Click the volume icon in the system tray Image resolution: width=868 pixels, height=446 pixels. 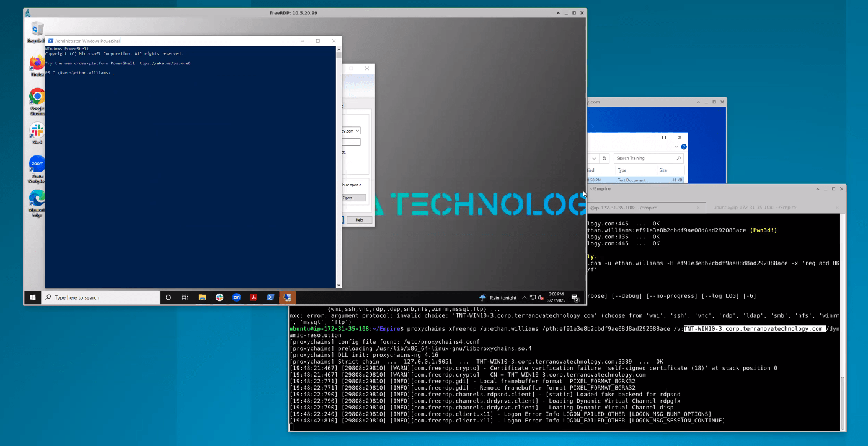[541, 298]
